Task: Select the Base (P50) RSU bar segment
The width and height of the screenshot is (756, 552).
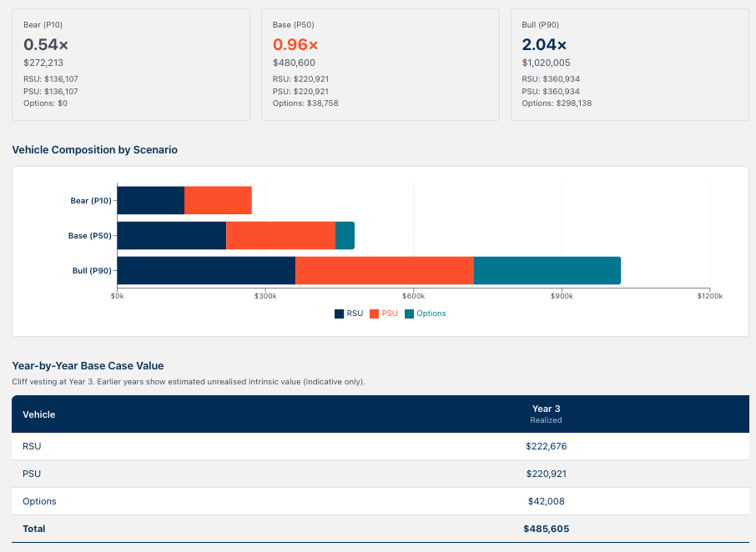Action: point(172,235)
